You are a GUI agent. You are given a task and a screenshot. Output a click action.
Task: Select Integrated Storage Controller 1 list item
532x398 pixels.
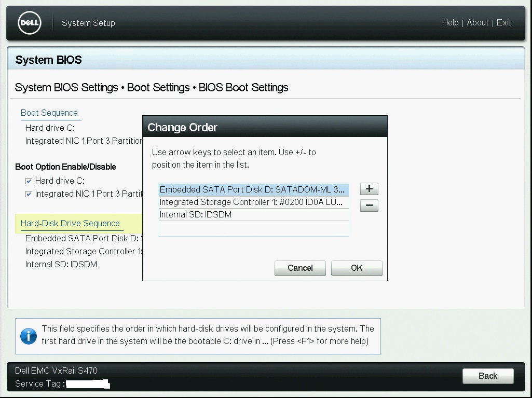pyautogui.click(x=253, y=202)
